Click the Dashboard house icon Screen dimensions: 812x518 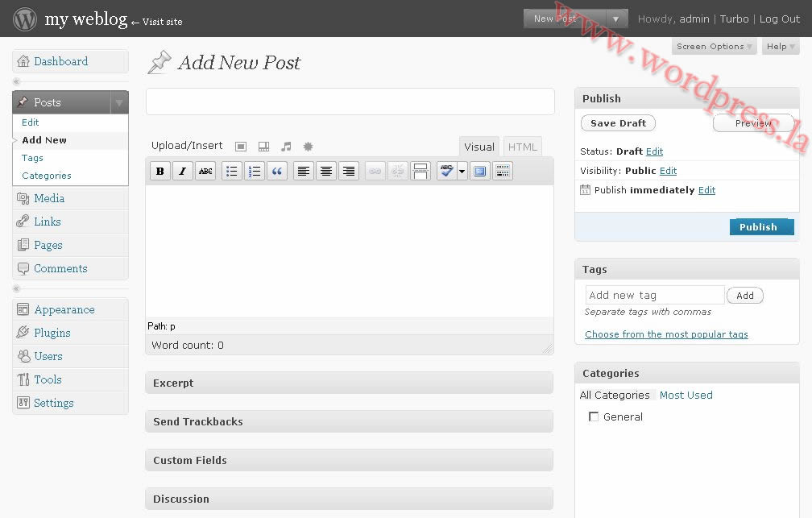pos(23,61)
